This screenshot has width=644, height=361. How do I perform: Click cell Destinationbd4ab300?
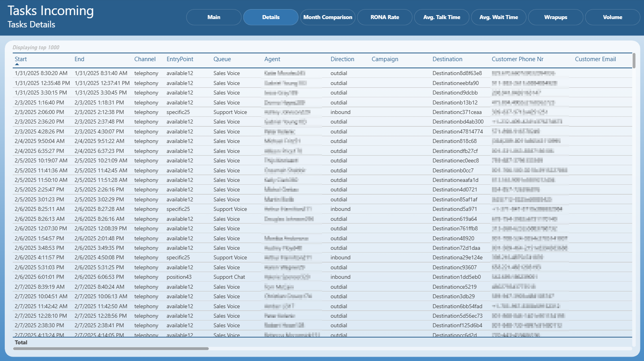point(458,122)
